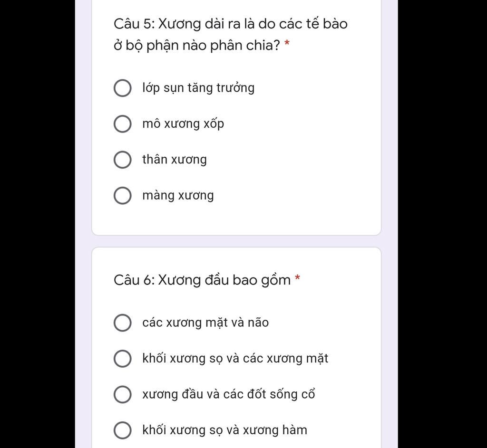Click the mô xương xốp answer text

(183, 124)
